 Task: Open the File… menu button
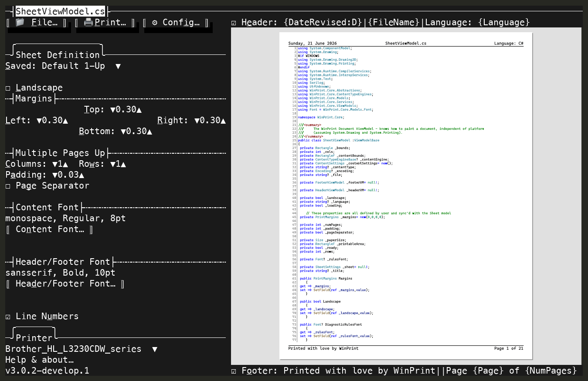[37, 23]
